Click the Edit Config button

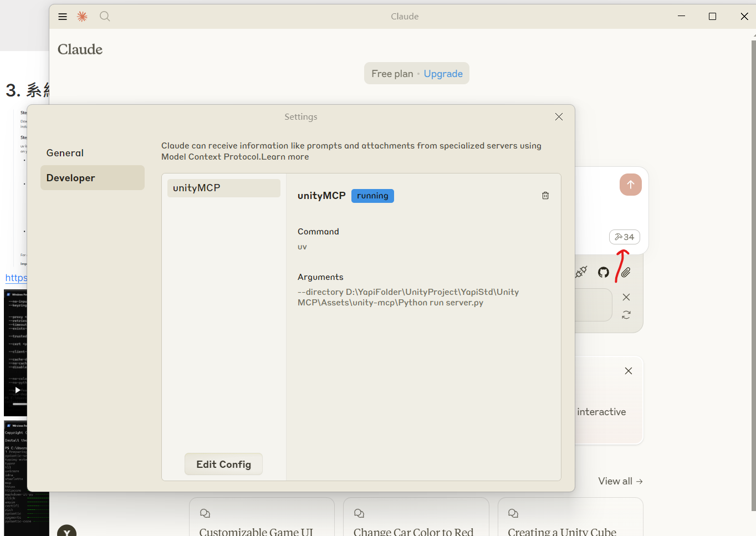pyautogui.click(x=223, y=464)
